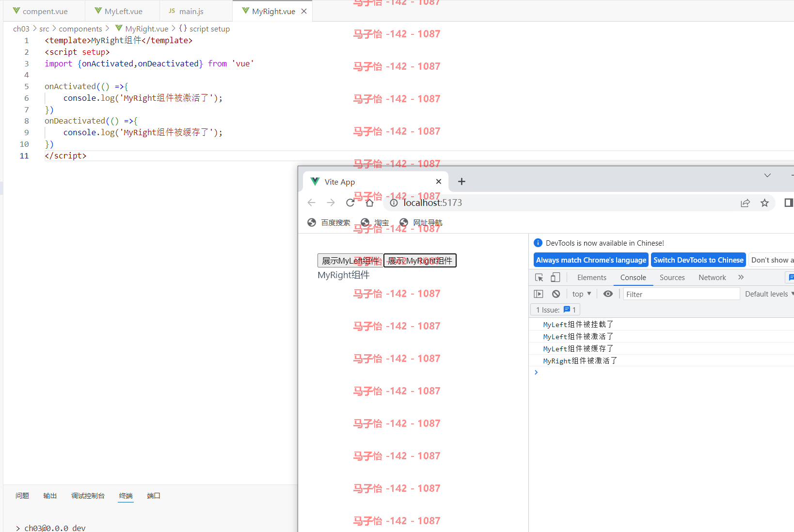
Task: Click the script setup breadcrumb segment
Action: [205, 29]
